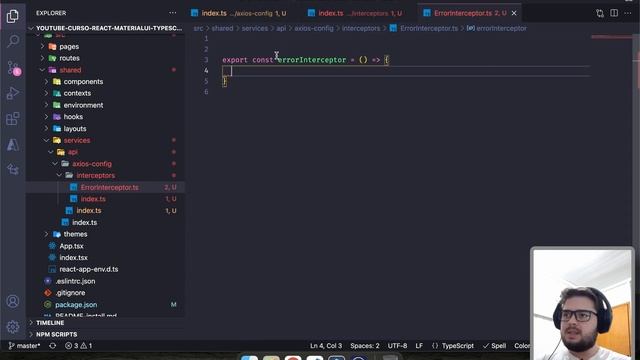Collapse the api folder

point(106,152)
